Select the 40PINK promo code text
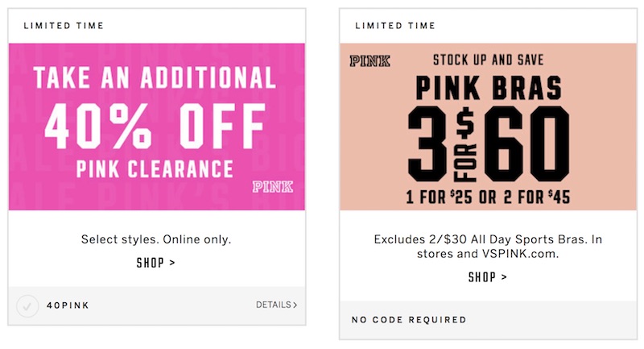 (x=68, y=305)
